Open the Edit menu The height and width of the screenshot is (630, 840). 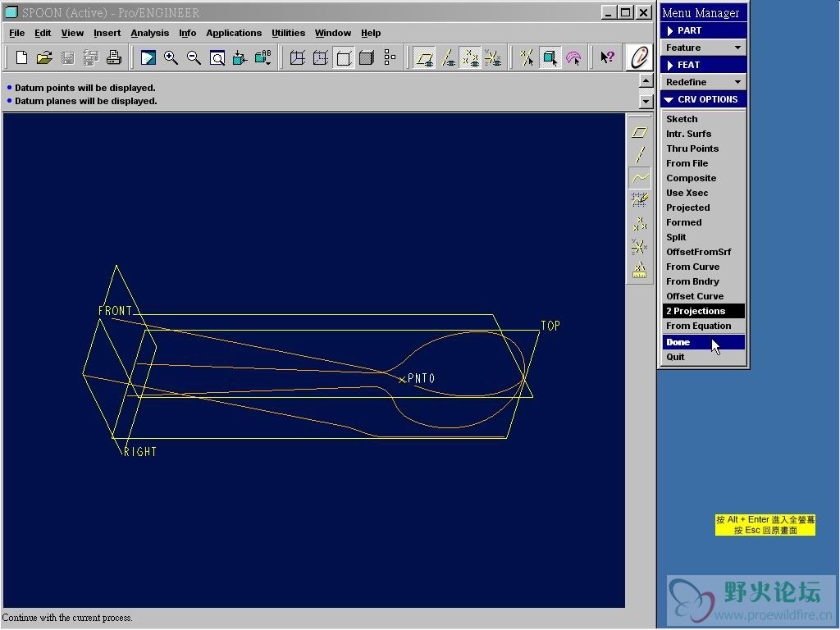click(x=43, y=33)
